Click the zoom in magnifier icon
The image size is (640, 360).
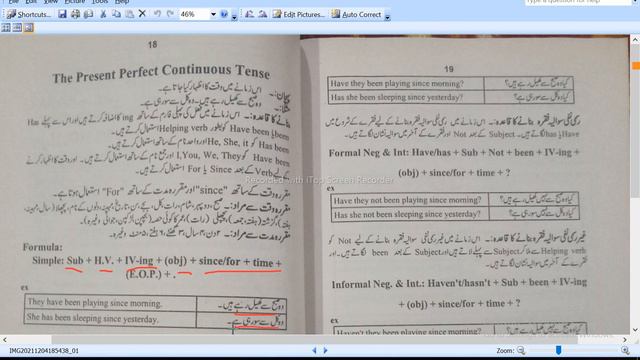click(x=625, y=350)
